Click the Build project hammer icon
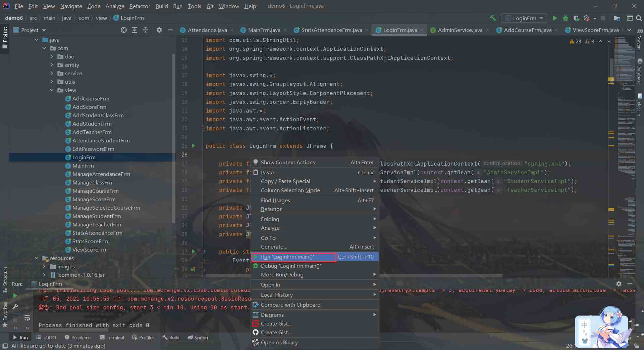Viewport: 644px width, 350px height. coord(493,18)
